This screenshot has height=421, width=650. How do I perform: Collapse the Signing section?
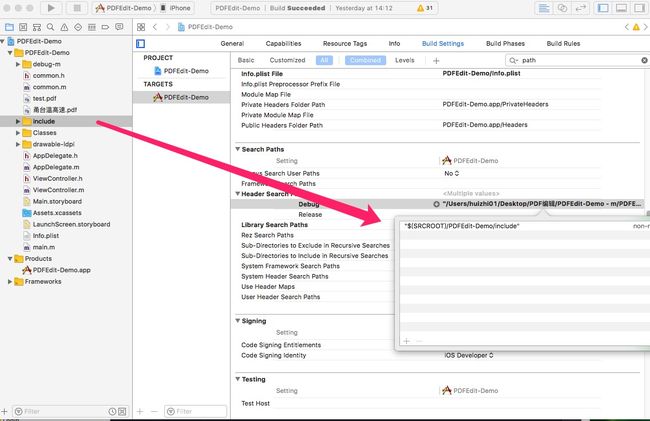click(238, 321)
